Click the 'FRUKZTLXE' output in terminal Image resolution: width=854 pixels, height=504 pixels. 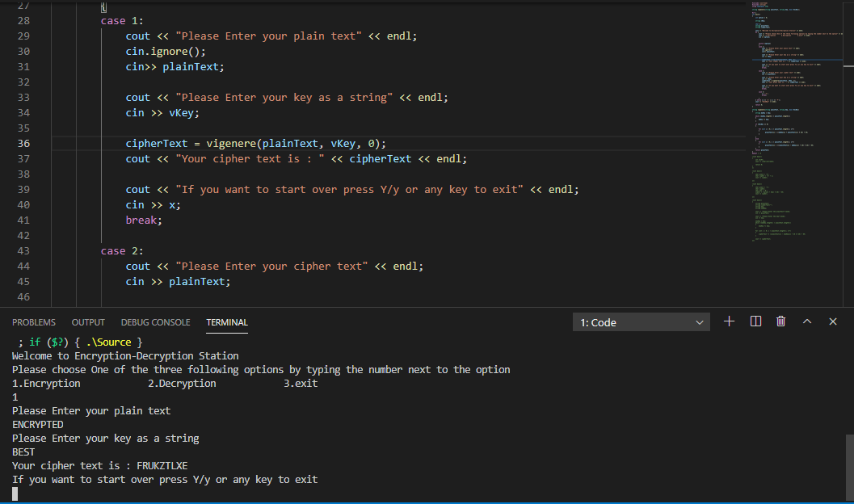162,466
